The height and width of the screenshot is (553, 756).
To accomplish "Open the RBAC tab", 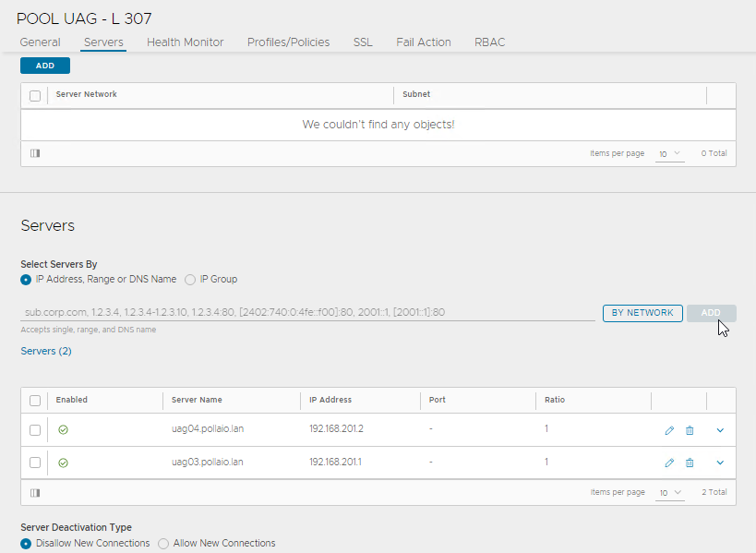I will coord(489,42).
